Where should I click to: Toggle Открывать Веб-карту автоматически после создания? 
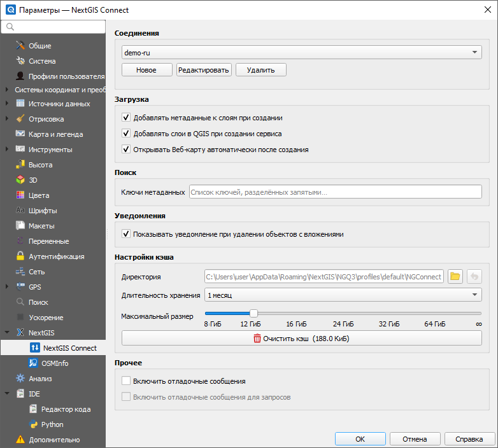[126, 149]
